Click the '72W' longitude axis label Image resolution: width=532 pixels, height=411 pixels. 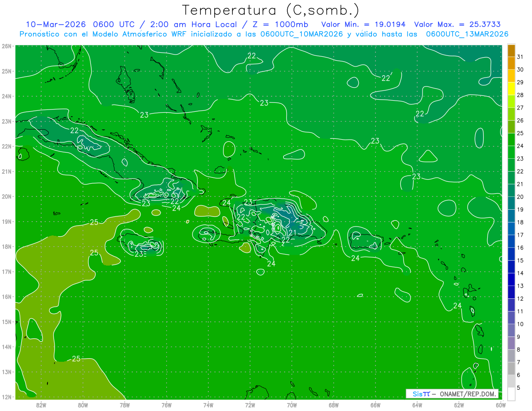pyautogui.click(x=250, y=405)
